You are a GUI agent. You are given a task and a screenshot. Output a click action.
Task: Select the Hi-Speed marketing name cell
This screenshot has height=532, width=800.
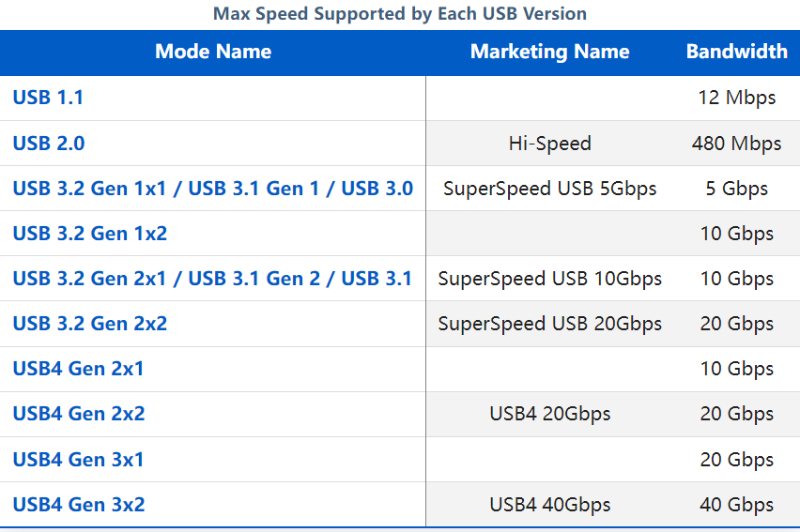pos(550,144)
